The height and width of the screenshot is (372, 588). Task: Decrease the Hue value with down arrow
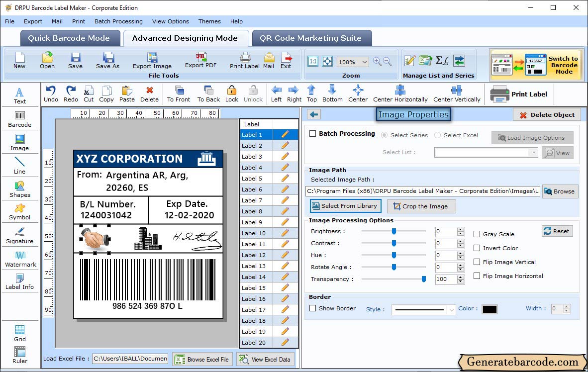[x=461, y=258]
